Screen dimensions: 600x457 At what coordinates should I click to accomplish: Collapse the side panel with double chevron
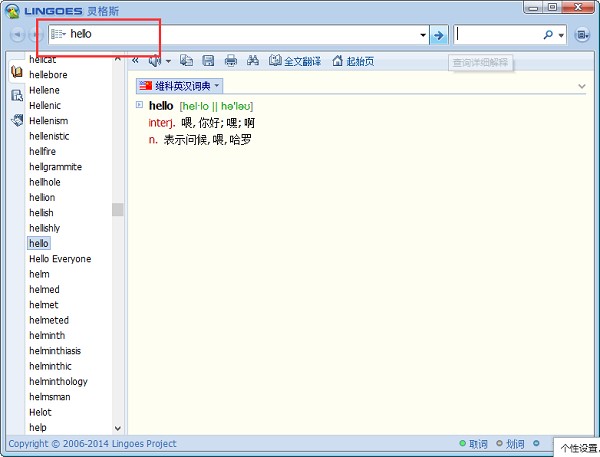135,60
